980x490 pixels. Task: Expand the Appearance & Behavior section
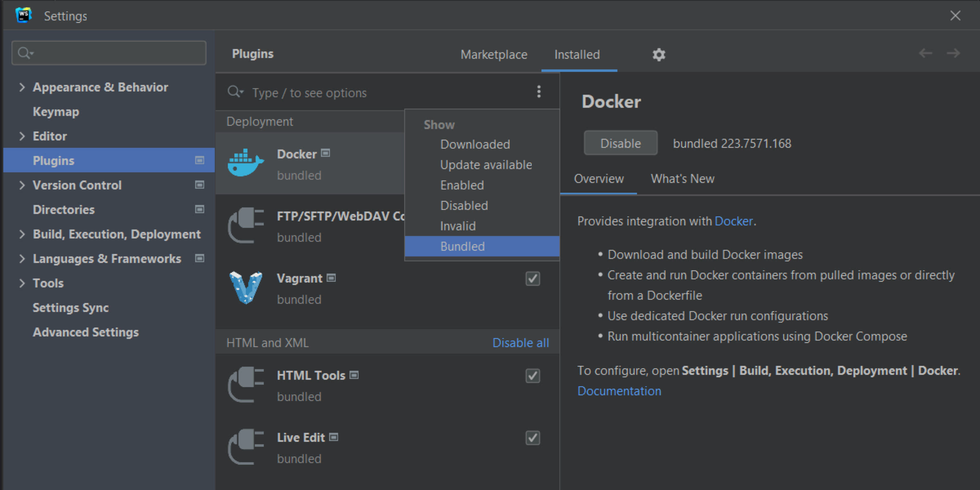pyautogui.click(x=22, y=87)
